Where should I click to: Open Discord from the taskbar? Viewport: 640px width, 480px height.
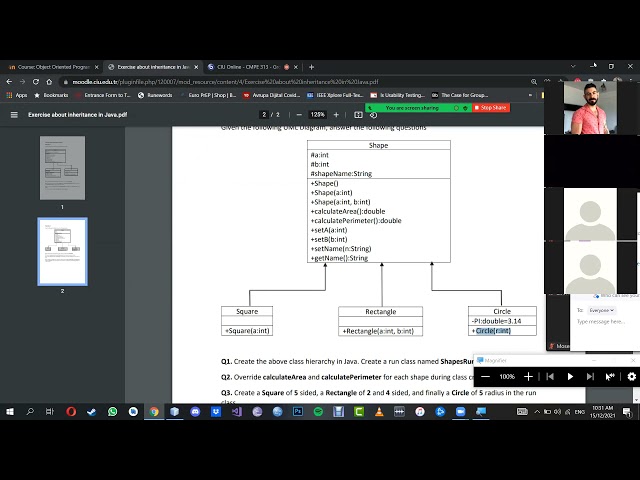pyautogui.click(x=195, y=412)
